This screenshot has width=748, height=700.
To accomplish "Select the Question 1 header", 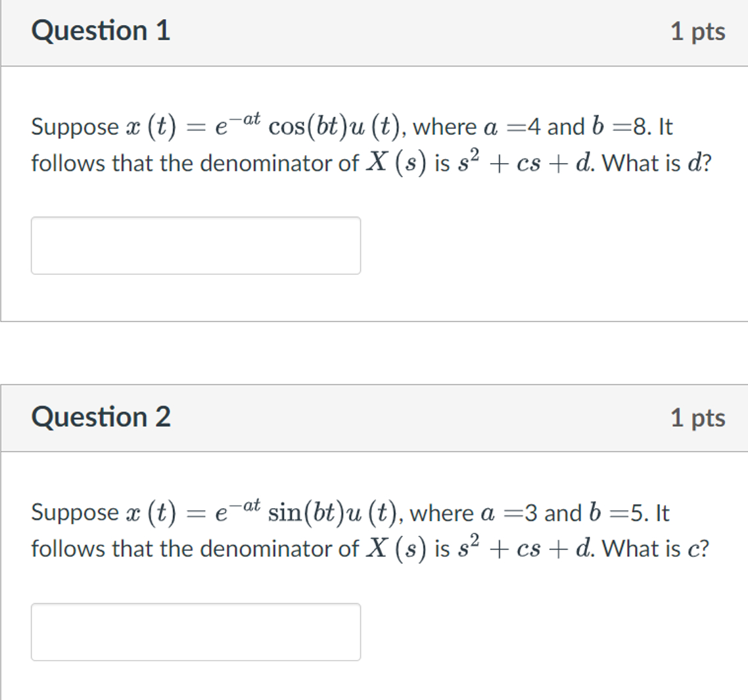I will (101, 31).
